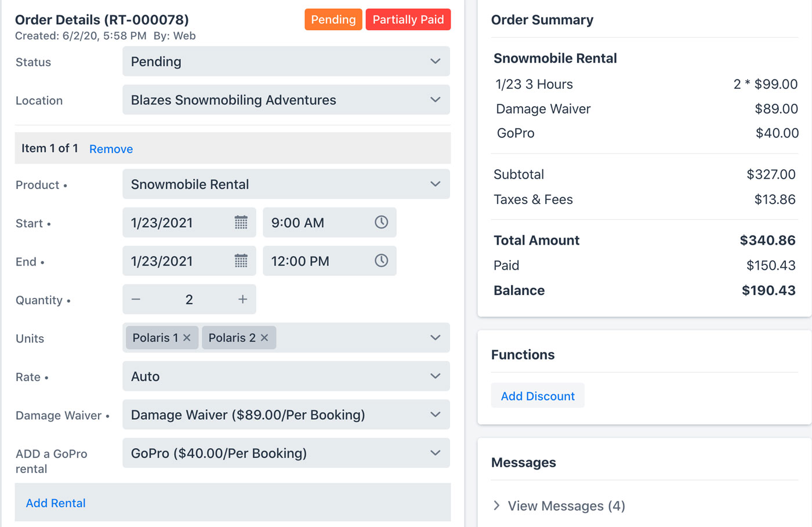Remove the Polaris 2 unit tag
The image size is (812, 527).
(264, 338)
